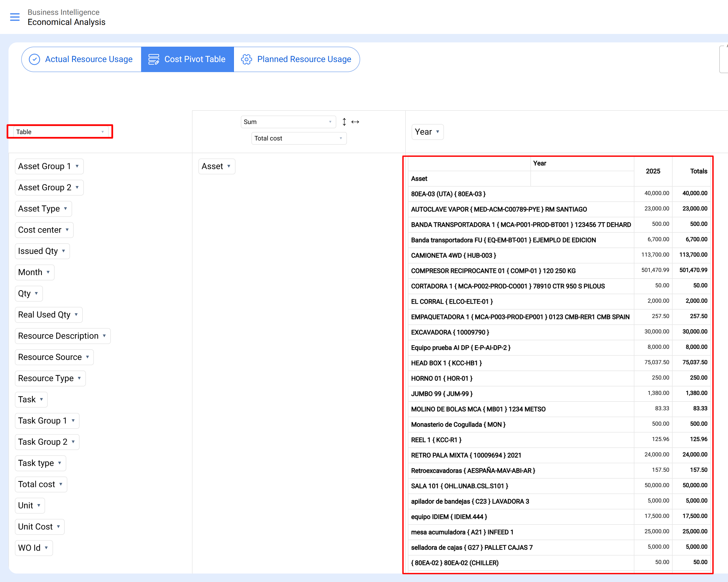
Task: Click the Actual Resource Usage checkmark icon
Action: coord(34,59)
